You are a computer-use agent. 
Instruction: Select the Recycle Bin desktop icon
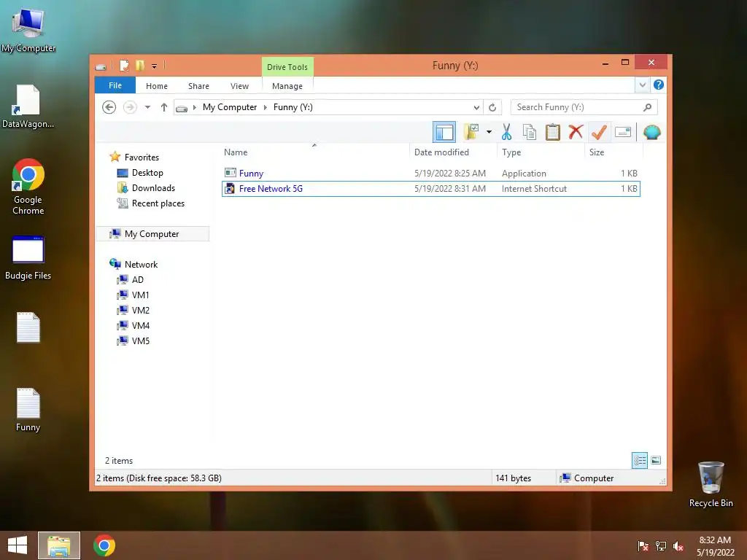pyautogui.click(x=711, y=484)
